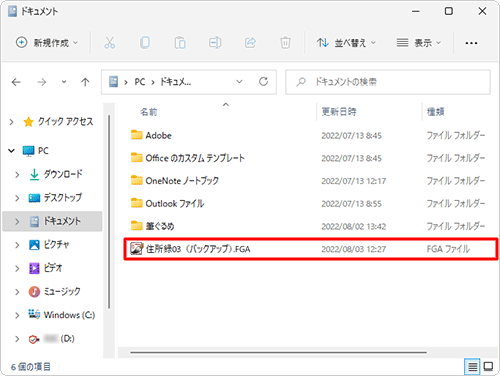The image size is (500, 376).
Task: Select 住所録03（バックアップ）.FGA file name
Action: point(198,249)
